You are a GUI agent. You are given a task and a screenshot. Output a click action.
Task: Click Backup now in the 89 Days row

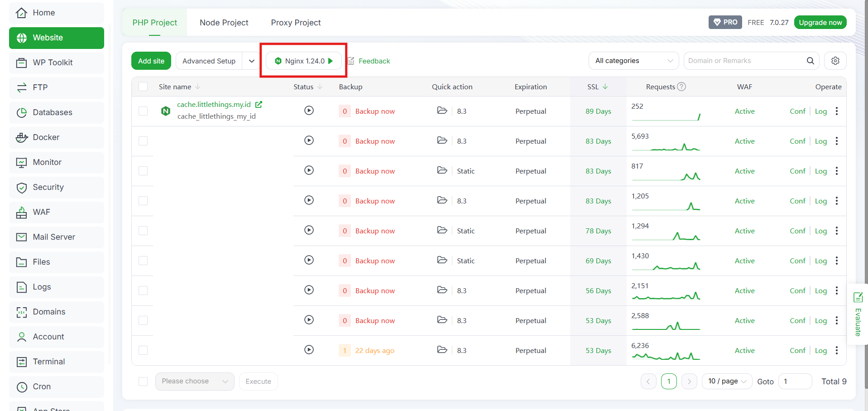click(375, 111)
